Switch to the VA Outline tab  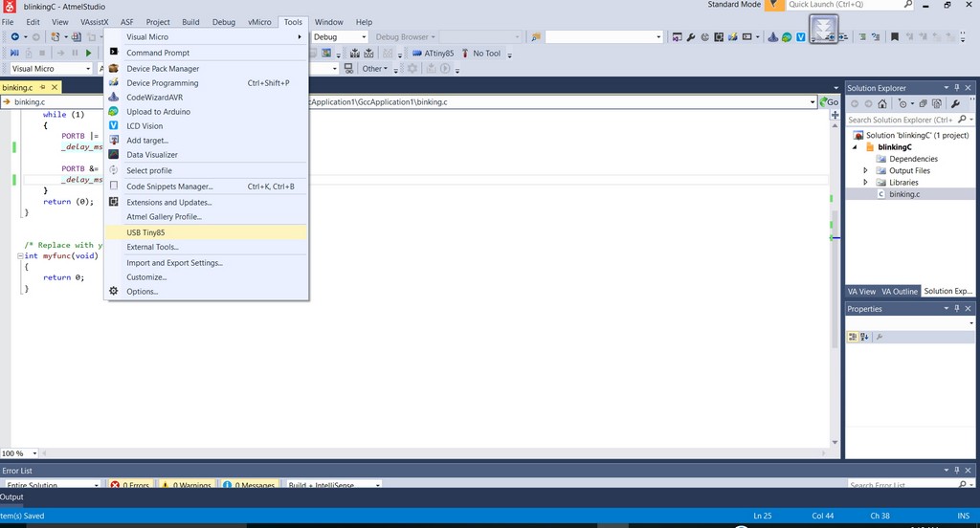[x=900, y=292]
